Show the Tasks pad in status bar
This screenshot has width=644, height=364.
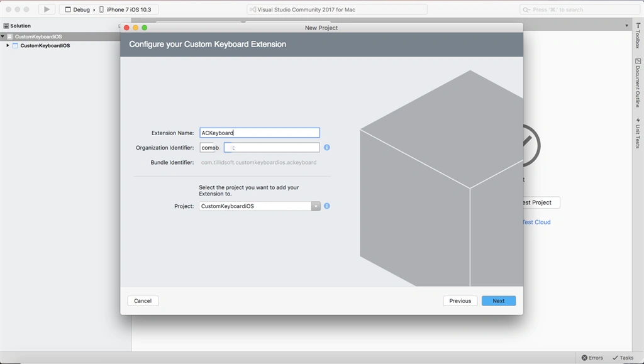[x=623, y=358]
